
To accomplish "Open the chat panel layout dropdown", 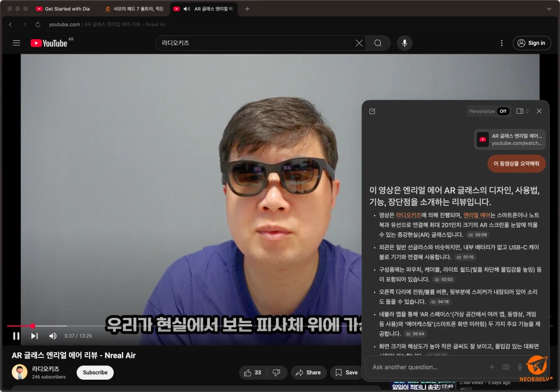I will (523, 111).
